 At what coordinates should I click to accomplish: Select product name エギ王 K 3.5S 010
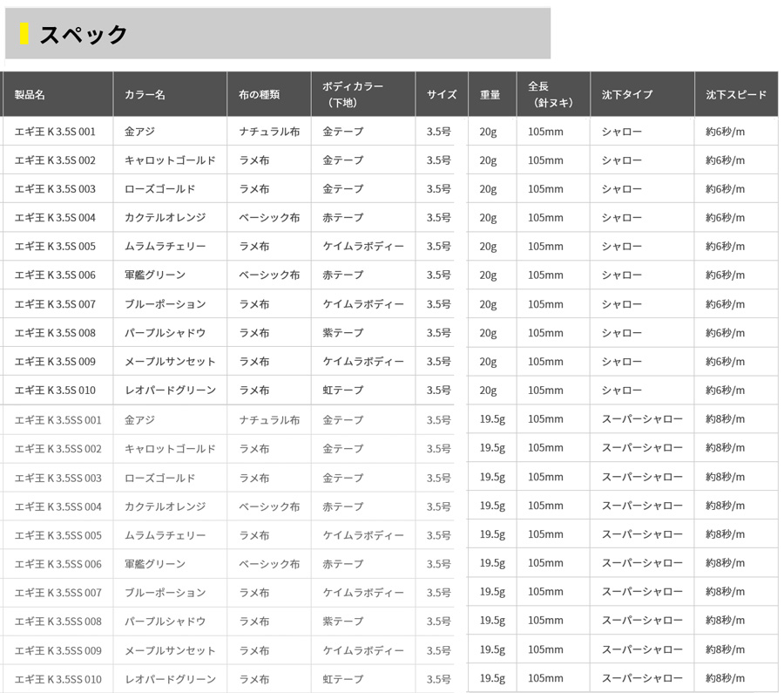pyautogui.click(x=55, y=390)
